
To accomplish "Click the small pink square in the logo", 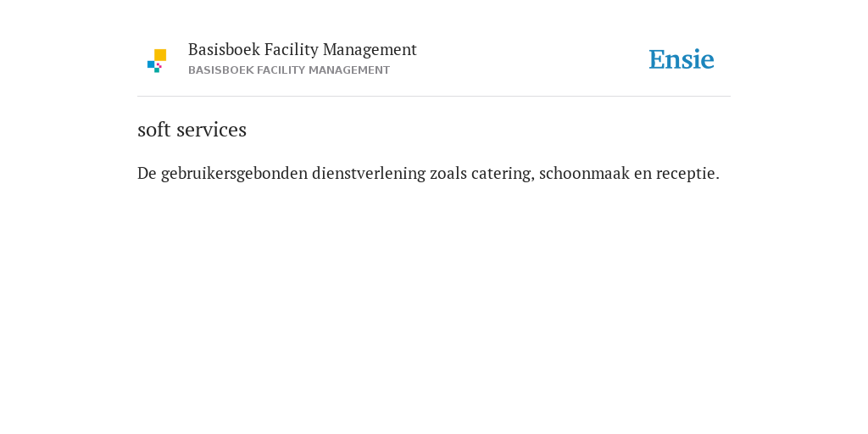I will pos(159,65).
